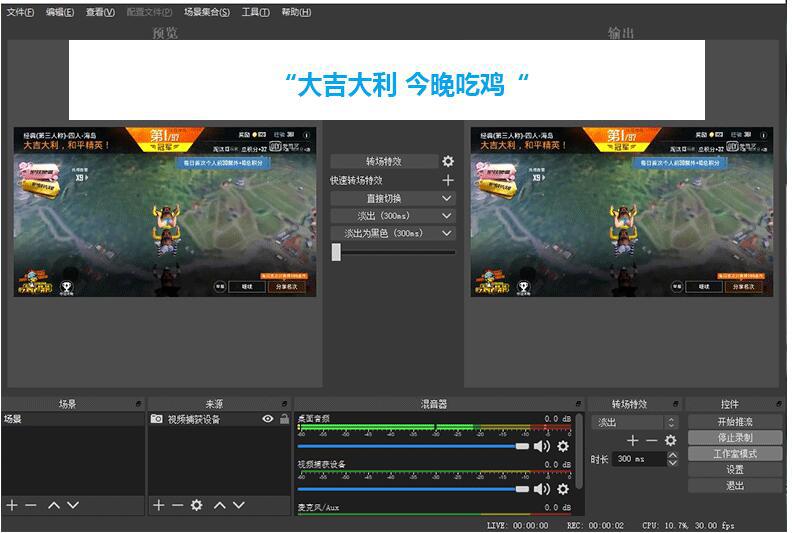
Task: Open the 编辑(E) menu
Action: coord(60,12)
